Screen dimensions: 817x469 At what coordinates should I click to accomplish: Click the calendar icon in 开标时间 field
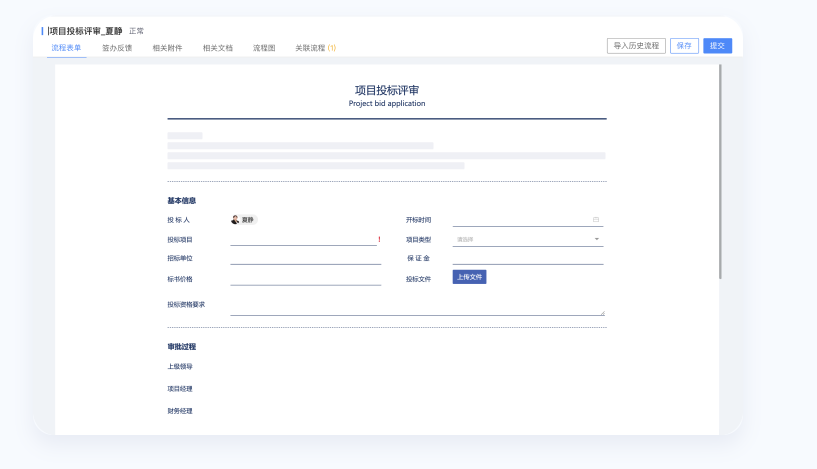pyautogui.click(x=596, y=219)
